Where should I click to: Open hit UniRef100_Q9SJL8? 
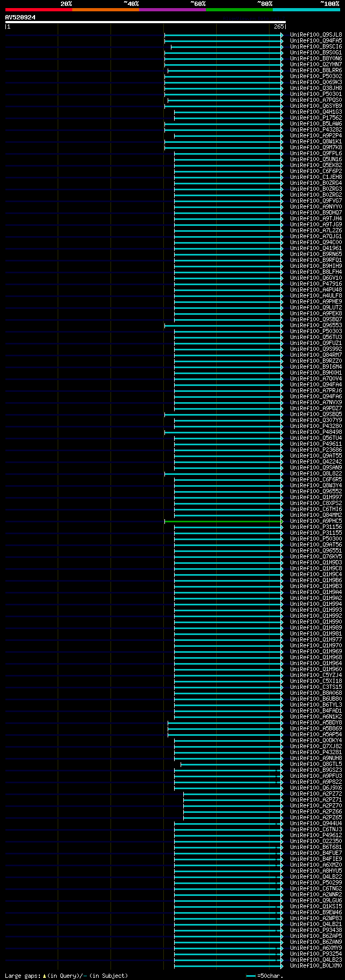click(x=316, y=35)
